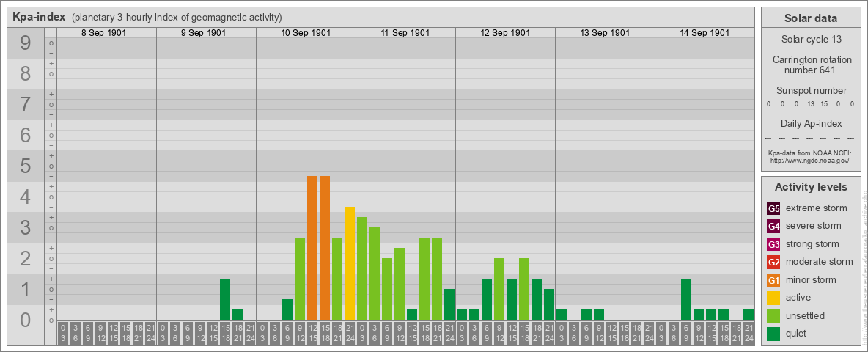Screen dimensions: 868x352
Task: Click the 'Activity levels' panel heading
Action: (x=811, y=187)
